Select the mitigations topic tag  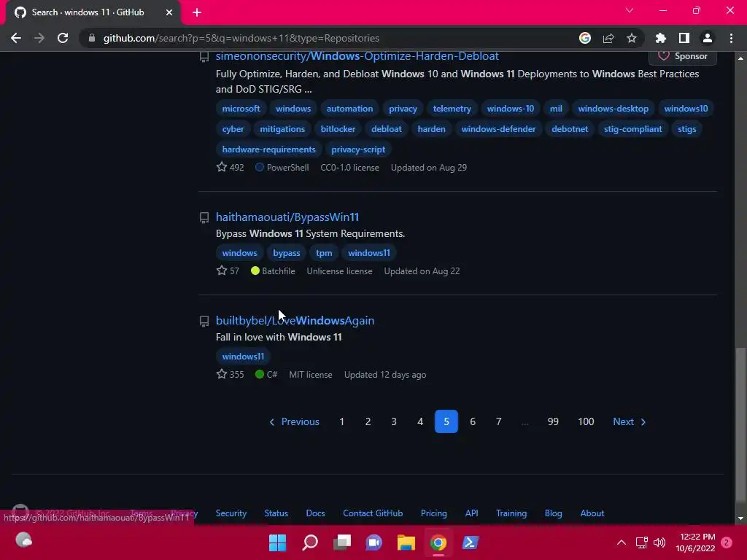click(x=282, y=129)
